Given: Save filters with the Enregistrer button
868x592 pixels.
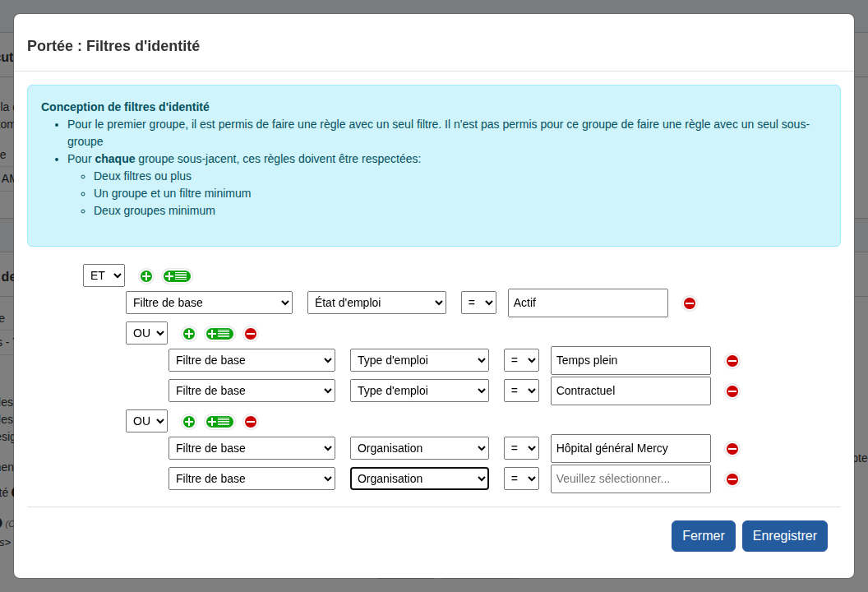Looking at the screenshot, I should (785, 536).
